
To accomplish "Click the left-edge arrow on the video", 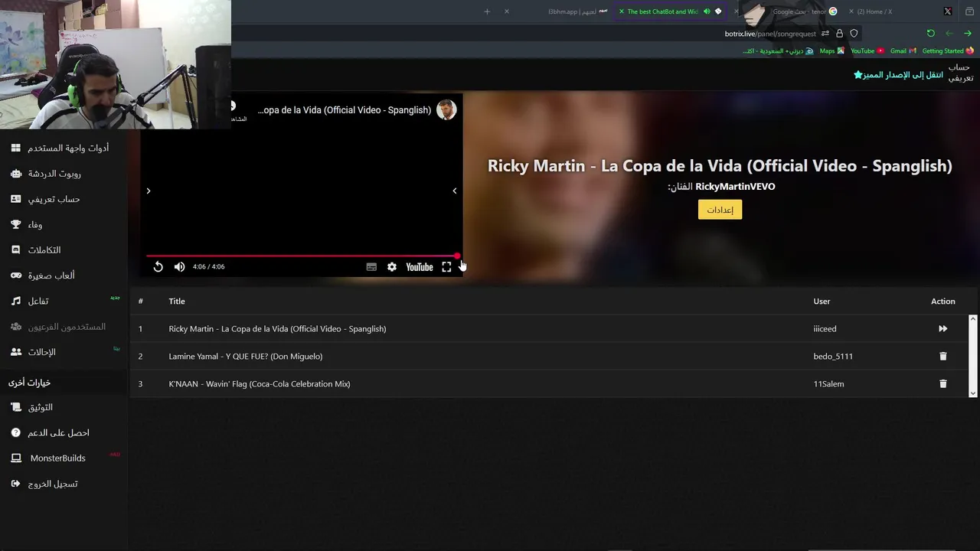I will click(x=149, y=191).
